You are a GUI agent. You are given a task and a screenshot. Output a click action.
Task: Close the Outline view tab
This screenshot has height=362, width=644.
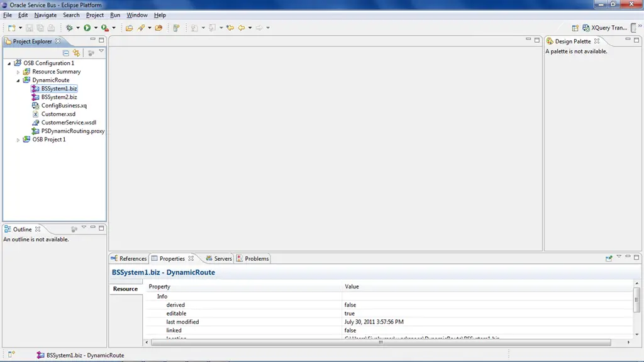[37, 229]
